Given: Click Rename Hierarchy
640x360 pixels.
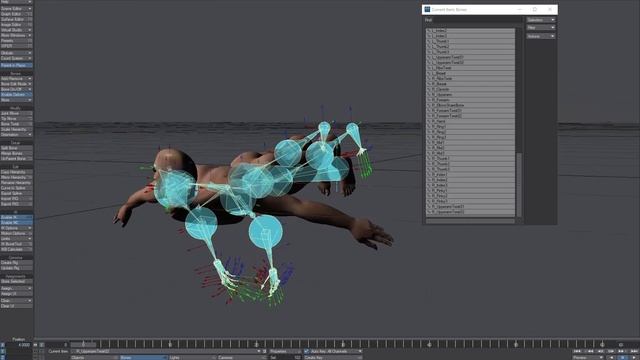Looking at the screenshot, I should point(16,182).
